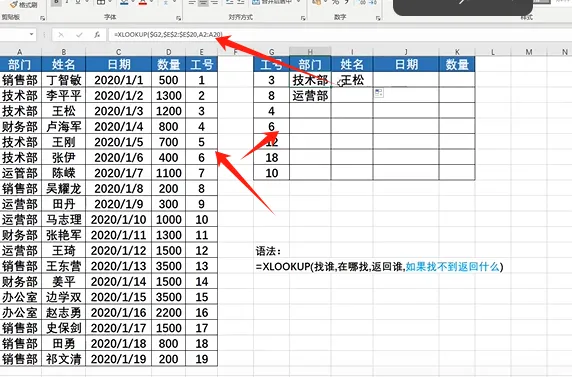Viewport: 572px width, 377px height.
Task: Select column A header
Action: coord(20,52)
